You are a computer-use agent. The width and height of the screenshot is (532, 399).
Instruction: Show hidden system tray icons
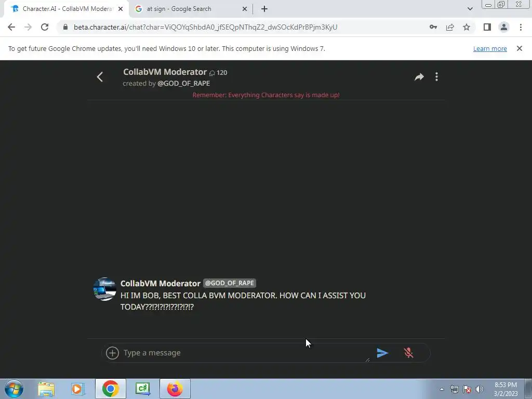pos(442,389)
